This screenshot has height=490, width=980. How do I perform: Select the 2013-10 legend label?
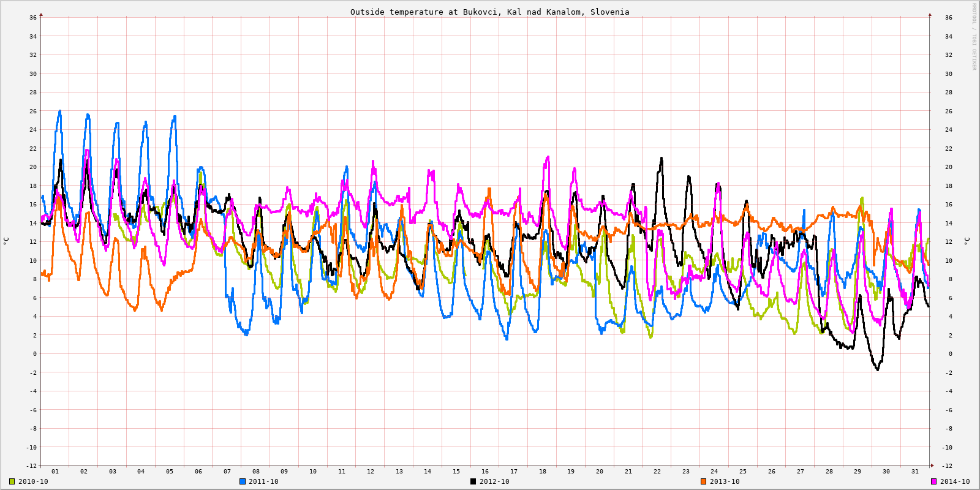(x=725, y=481)
